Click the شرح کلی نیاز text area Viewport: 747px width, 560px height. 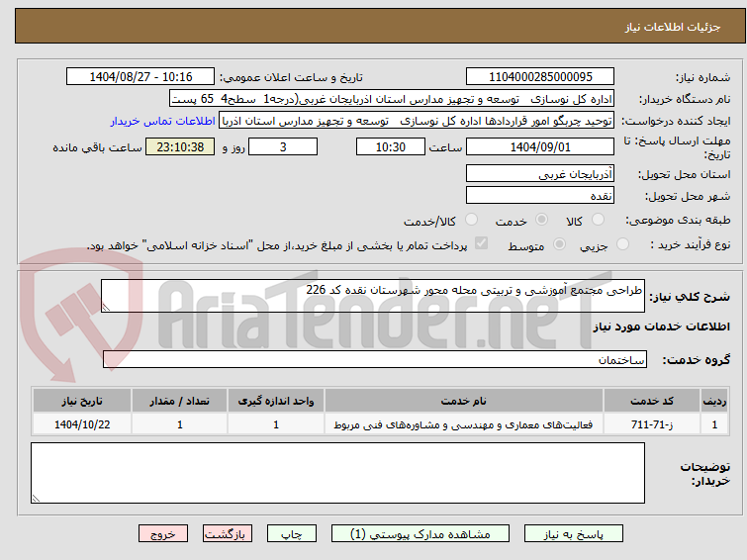[373, 296]
